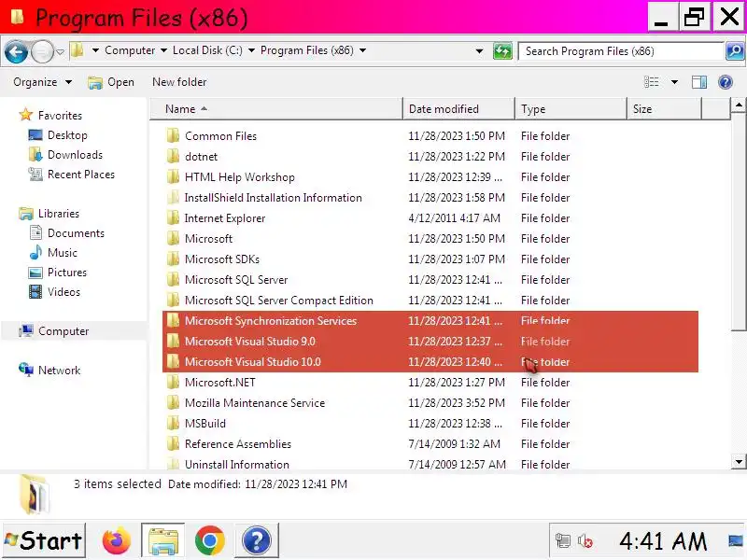Screen dimensions: 747x560
Task: Click the Forward navigation arrow
Action: coord(42,51)
